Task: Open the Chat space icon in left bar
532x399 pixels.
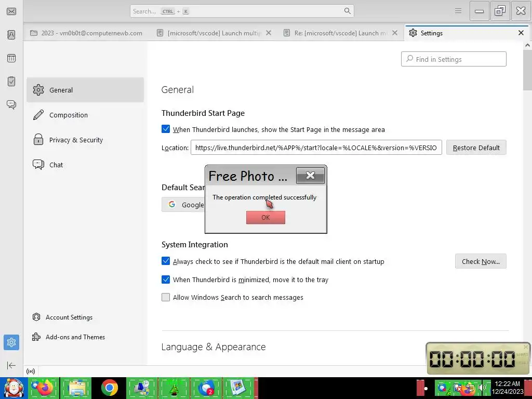Action: click(11, 104)
